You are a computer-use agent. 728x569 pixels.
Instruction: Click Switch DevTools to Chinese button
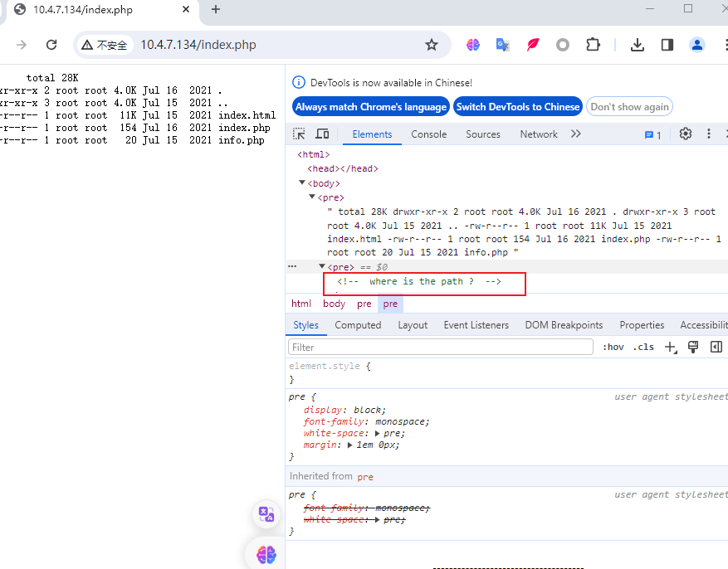point(518,107)
